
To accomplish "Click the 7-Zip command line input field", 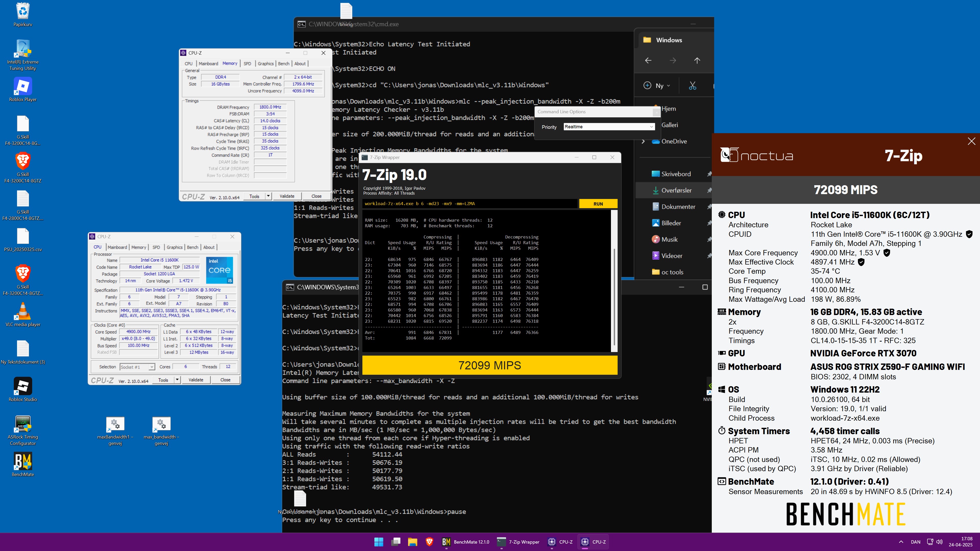I will point(470,204).
